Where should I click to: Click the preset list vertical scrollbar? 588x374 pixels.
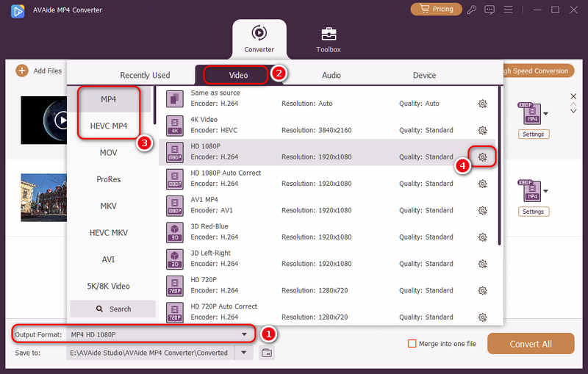pyautogui.click(x=499, y=166)
